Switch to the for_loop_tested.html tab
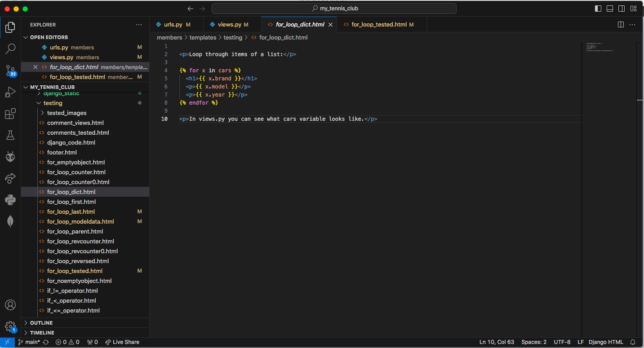 coord(379,25)
